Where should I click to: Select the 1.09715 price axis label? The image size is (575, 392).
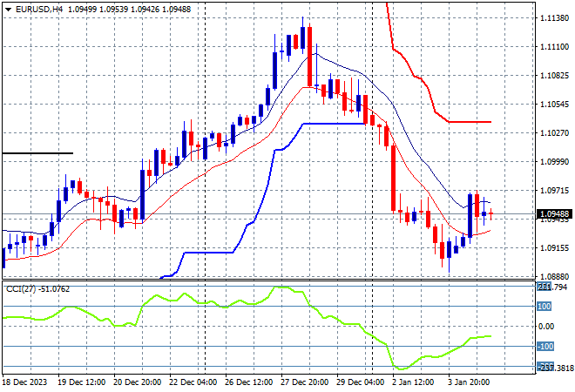click(x=554, y=190)
